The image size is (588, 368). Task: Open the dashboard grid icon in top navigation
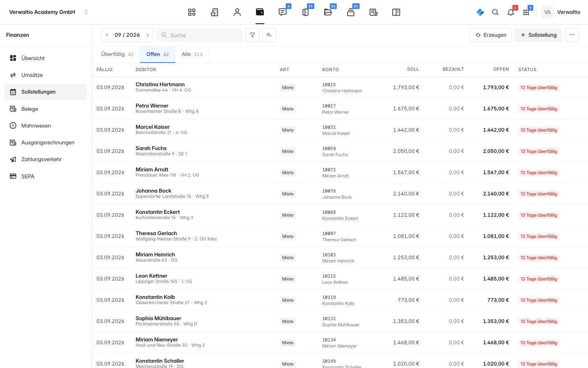click(x=192, y=12)
